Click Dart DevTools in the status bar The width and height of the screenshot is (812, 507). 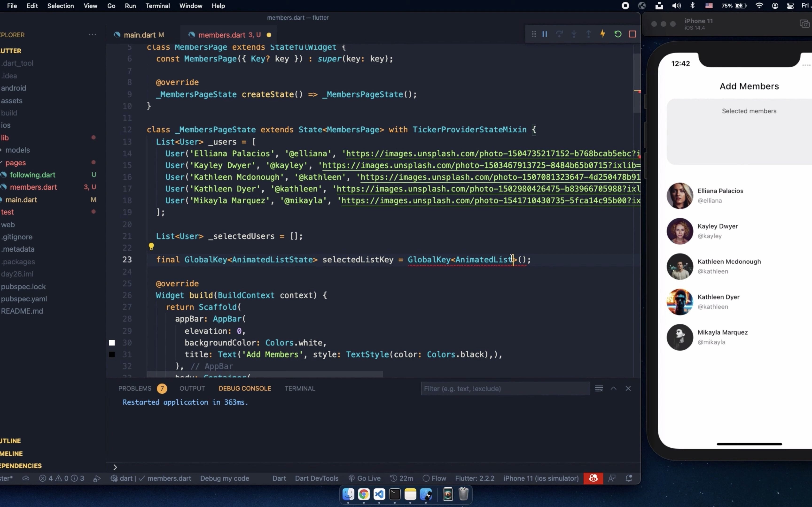tap(316, 478)
